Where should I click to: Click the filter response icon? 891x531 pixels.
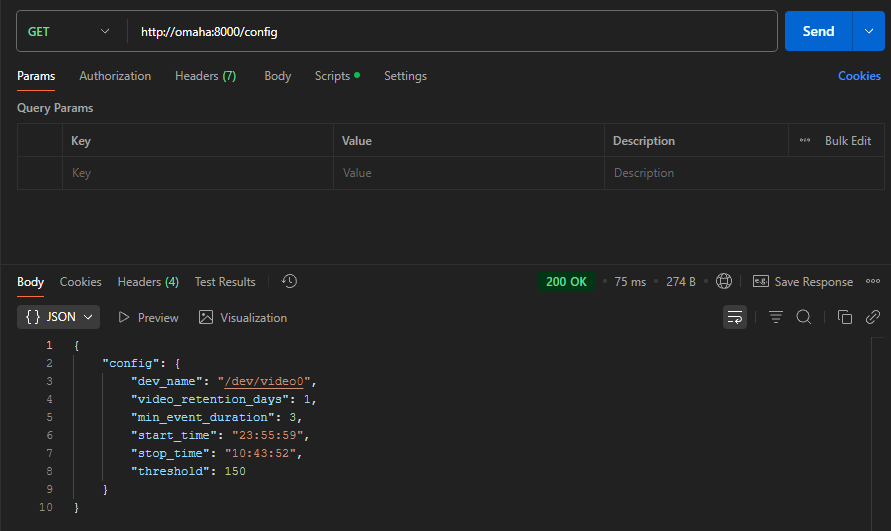[x=775, y=317]
